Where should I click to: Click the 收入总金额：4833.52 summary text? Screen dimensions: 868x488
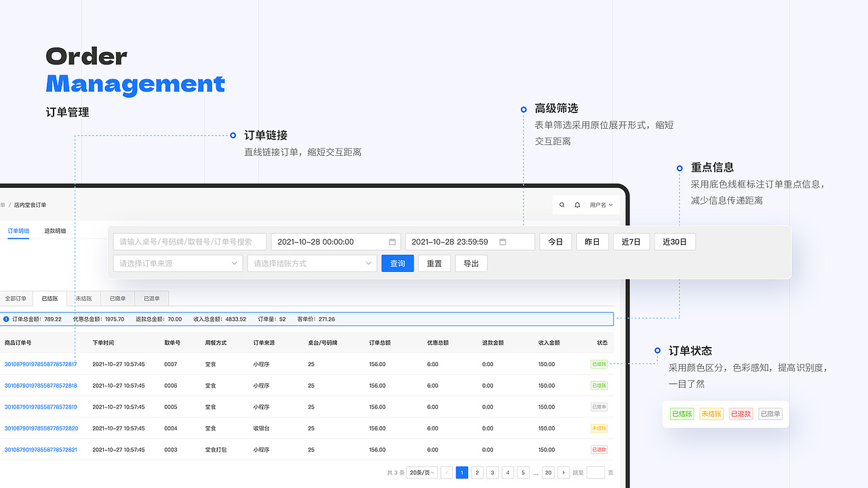[220, 319]
